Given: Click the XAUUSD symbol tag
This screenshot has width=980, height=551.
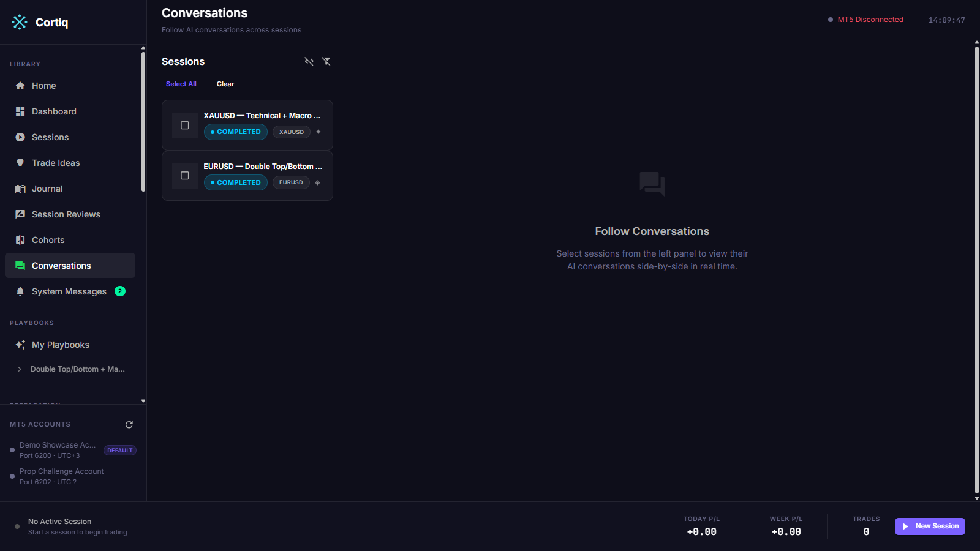Looking at the screenshot, I should click(x=292, y=132).
